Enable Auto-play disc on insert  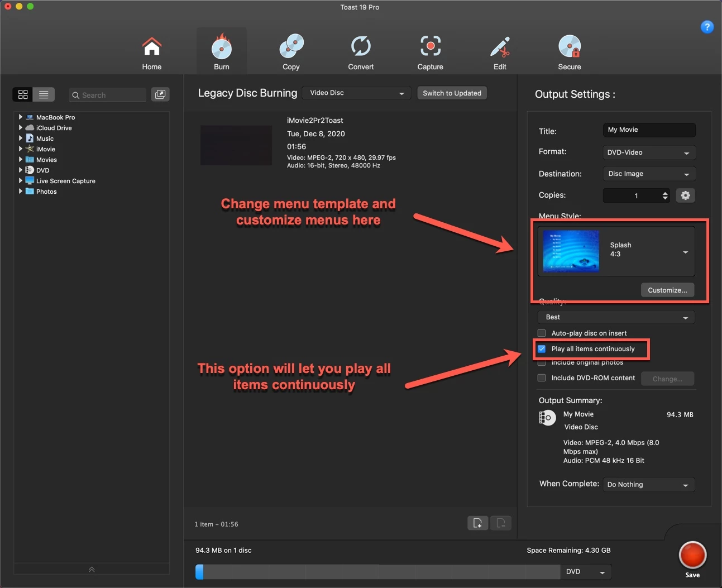point(542,333)
